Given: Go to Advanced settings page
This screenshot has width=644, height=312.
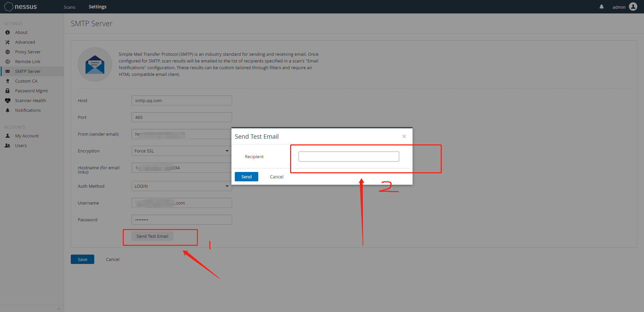Looking at the screenshot, I should 25,42.
